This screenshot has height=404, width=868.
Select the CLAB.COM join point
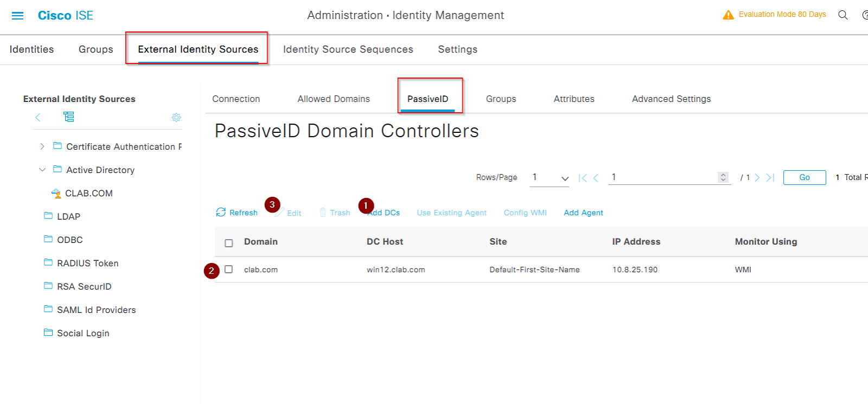point(89,193)
